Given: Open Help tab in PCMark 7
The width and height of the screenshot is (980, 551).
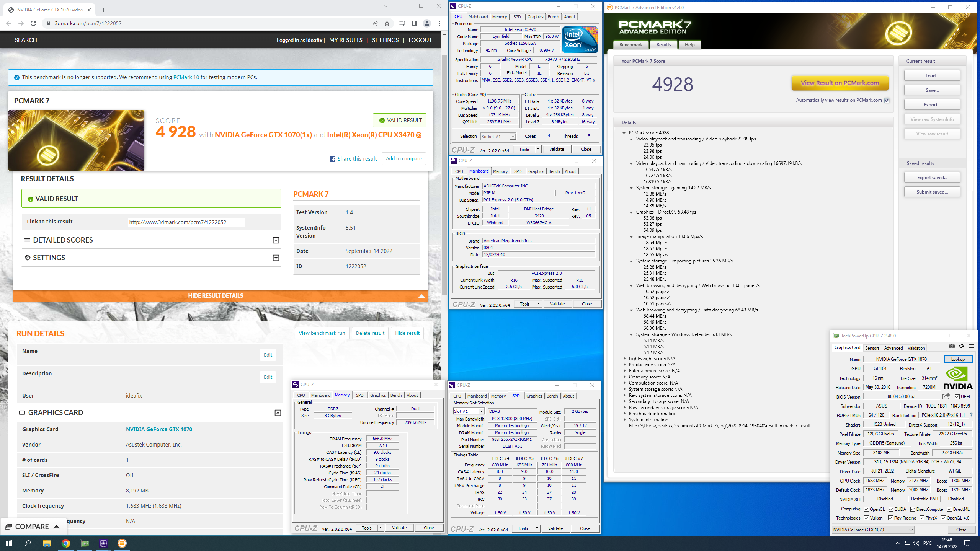Looking at the screenshot, I should [x=689, y=45].
